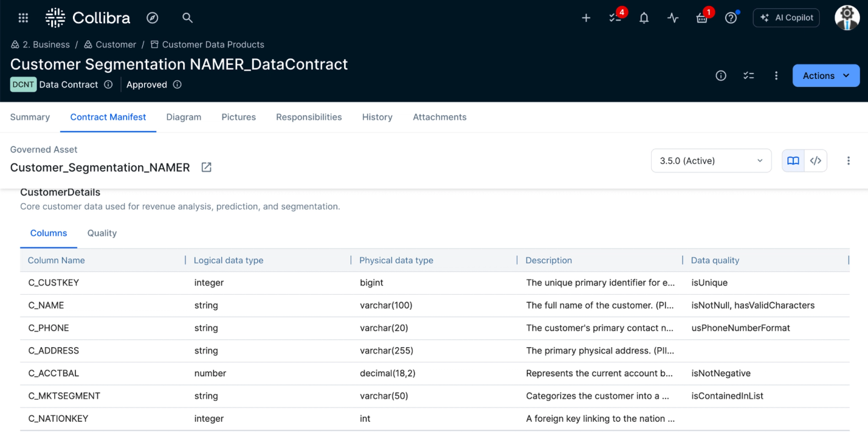This screenshot has height=440, width=868.
Task: Open the basket with badge 1
Action: coord(702,17)
